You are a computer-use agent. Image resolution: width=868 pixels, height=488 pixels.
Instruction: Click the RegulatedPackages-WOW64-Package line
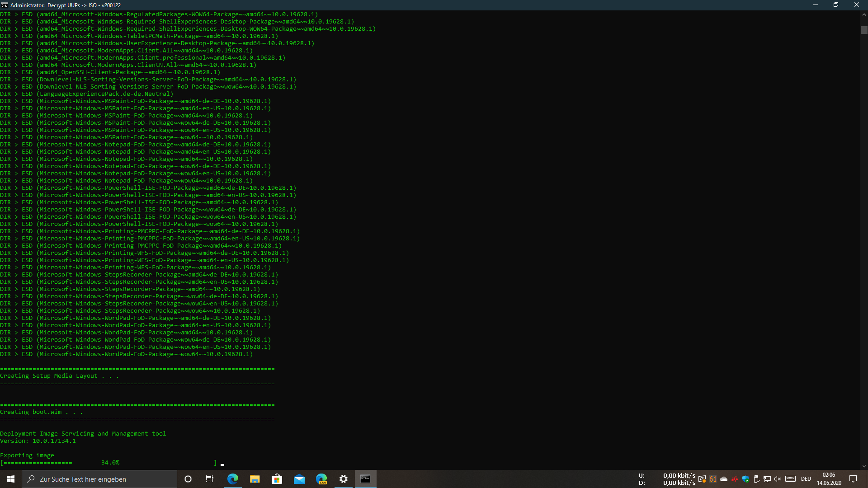click(159, 14)
